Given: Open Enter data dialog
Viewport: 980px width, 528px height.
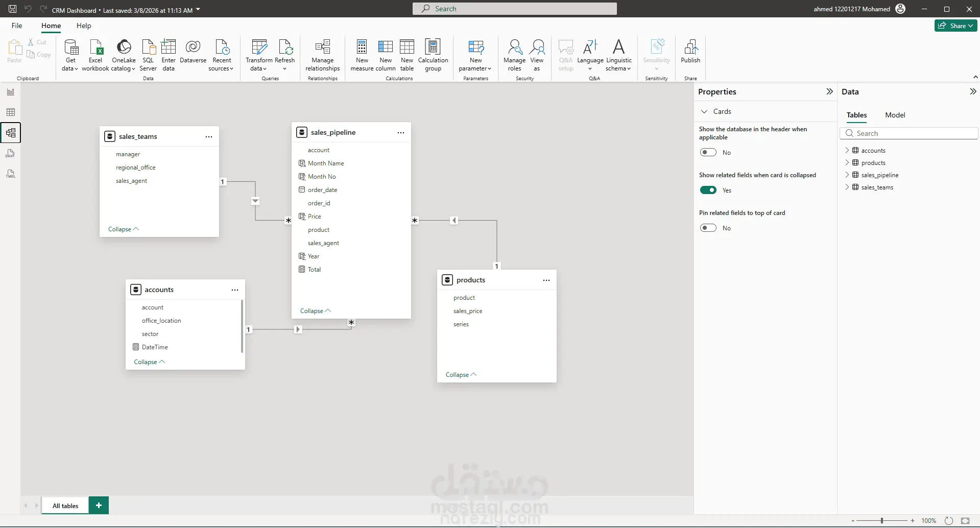Looking at the screenshot, I should 169,55.
